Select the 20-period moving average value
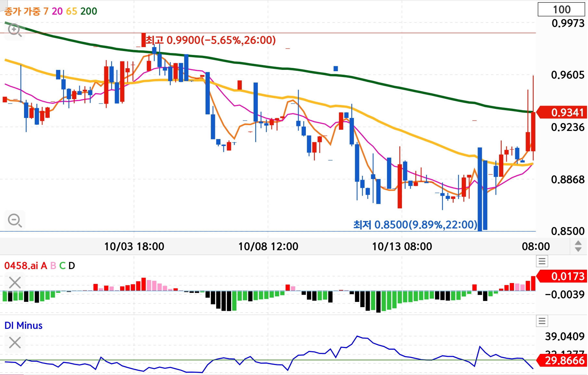 tap(57, 11)
